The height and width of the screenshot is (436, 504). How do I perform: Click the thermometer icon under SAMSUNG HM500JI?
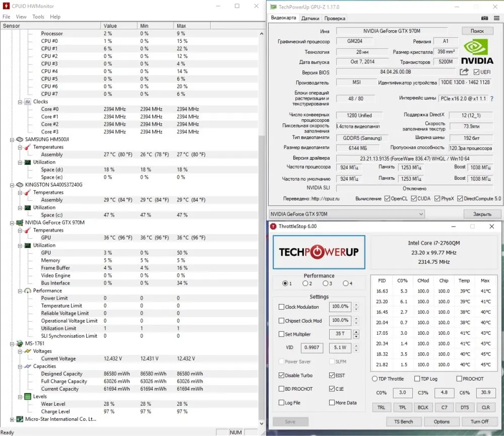click(28, 147)
